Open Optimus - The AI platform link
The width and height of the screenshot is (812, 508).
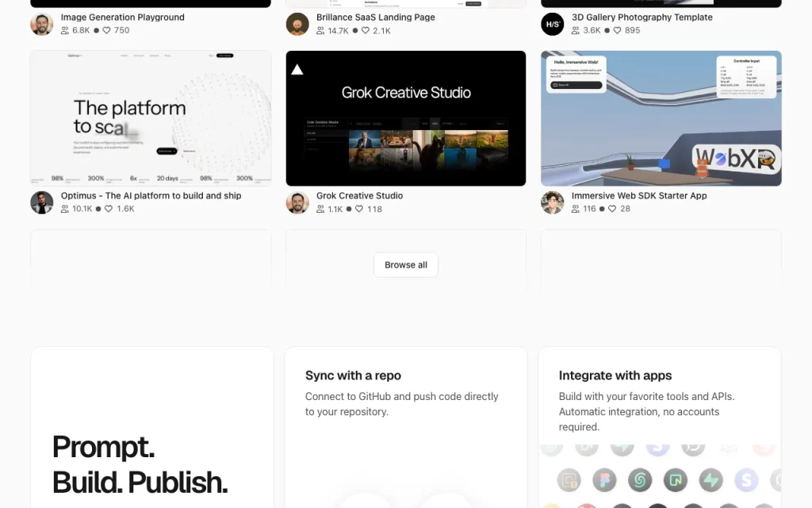pyautogui.click(x=151, y=195)
